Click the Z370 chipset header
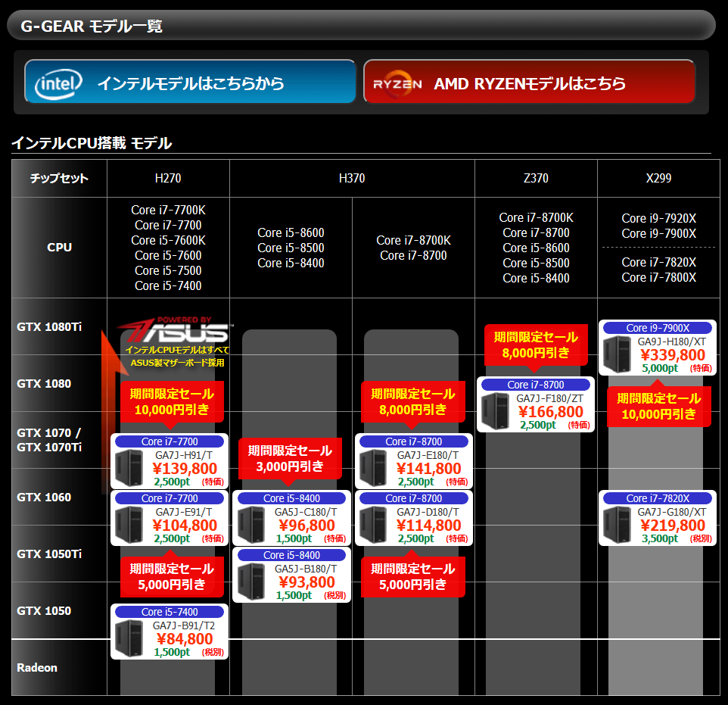The height and width of the screenshot is (705, 728). tap(536, 178)
